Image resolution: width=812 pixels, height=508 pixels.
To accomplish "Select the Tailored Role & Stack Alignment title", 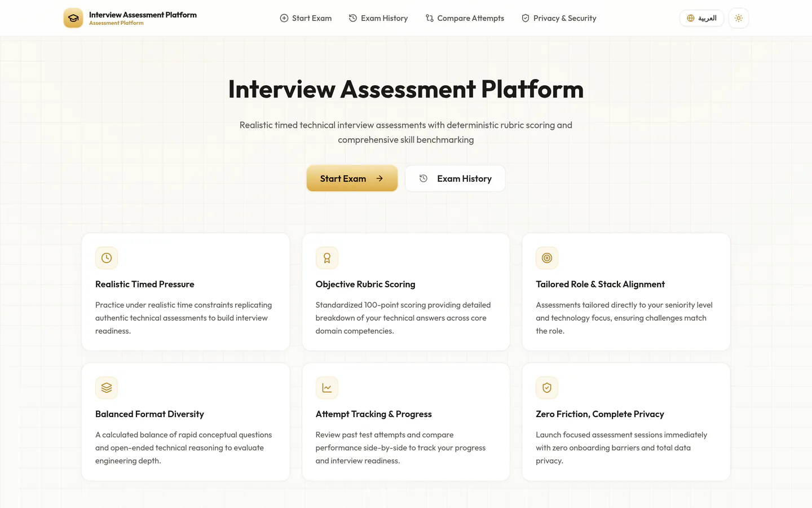I will (x=600, y=284).
